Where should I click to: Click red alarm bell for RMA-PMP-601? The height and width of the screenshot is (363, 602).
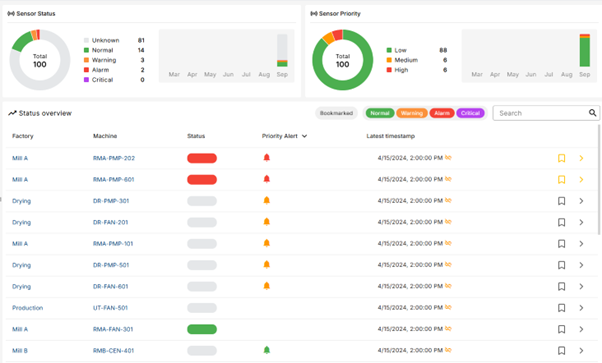tap(266, 179)
